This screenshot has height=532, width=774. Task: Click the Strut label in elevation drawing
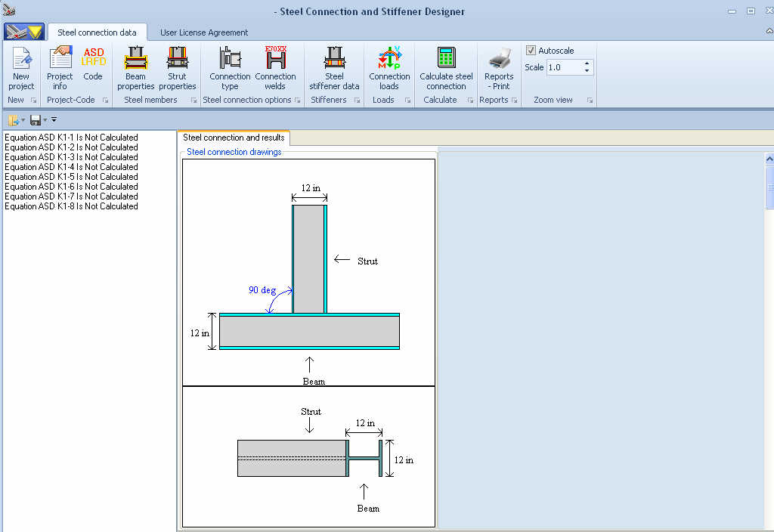367,261
